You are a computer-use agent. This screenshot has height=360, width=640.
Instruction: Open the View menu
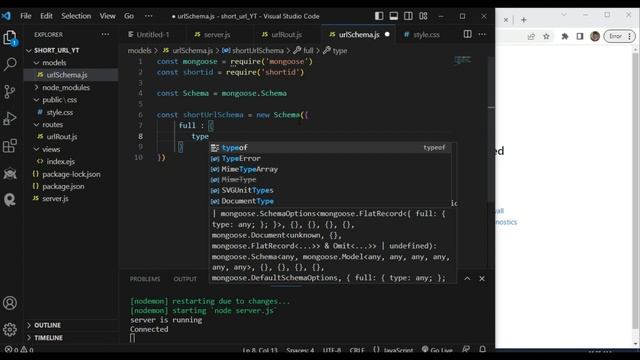pyautogui.click(x=107, y=16)
